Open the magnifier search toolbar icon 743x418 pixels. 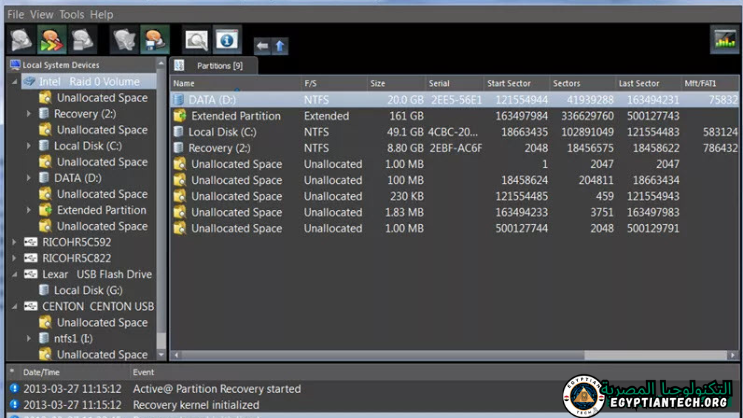pyautogui.click(x=195, y=40)
